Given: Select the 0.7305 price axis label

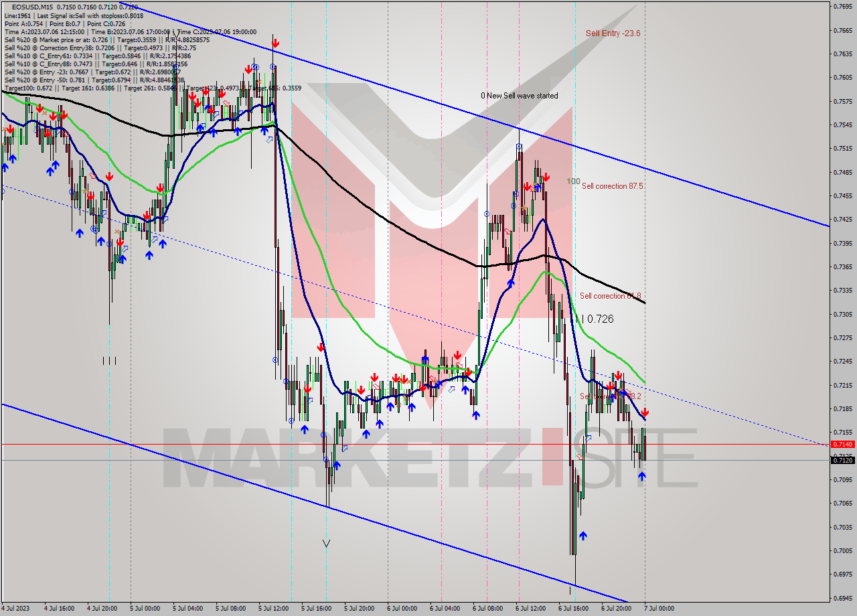Looking at the screenshot, I should pyautogui.click(x=842, y=314).
